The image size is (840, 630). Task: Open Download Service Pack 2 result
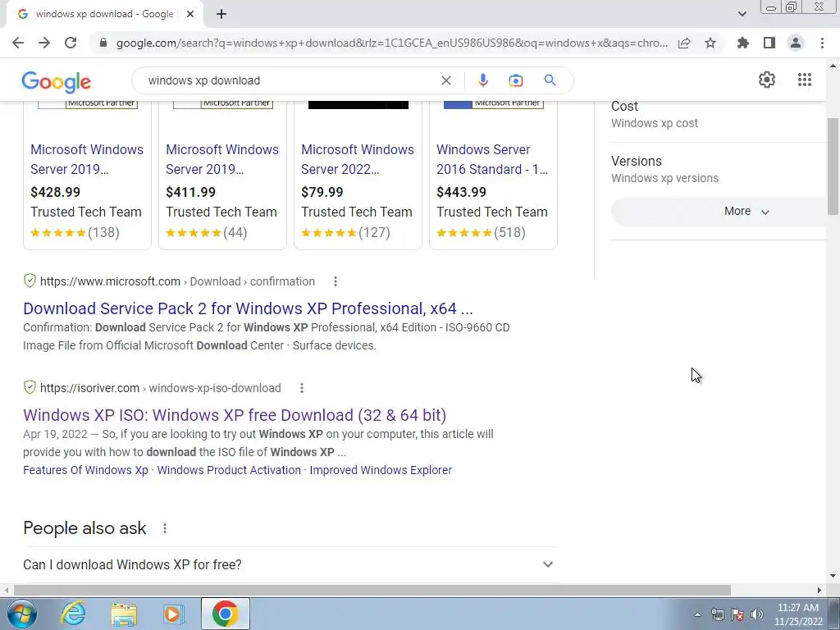click(x=248, y=308)
